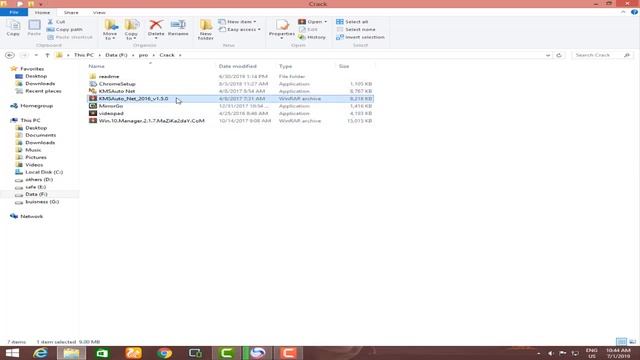
Task: Sort by the Date modified column header
Action: click(238, 66)
